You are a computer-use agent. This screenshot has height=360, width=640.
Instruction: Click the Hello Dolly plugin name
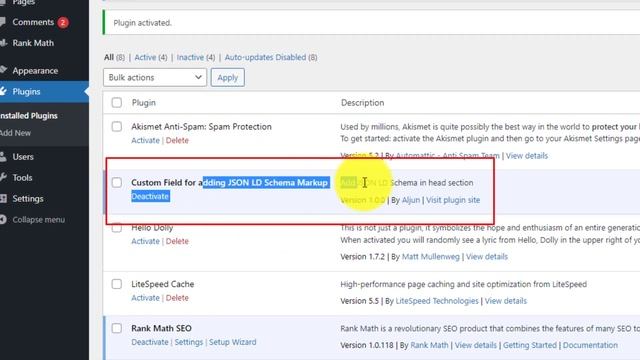[152, 228]
